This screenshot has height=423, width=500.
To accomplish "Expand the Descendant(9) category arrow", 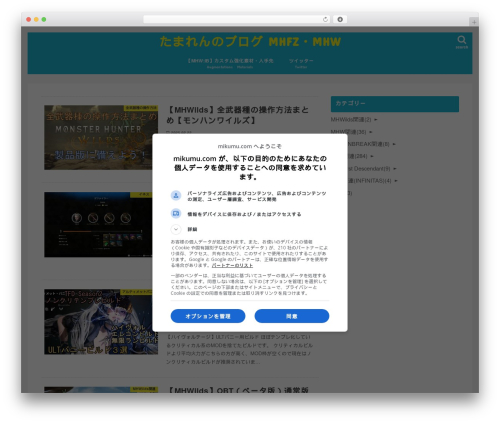I will pyautogui.click(x=395, y=169).
